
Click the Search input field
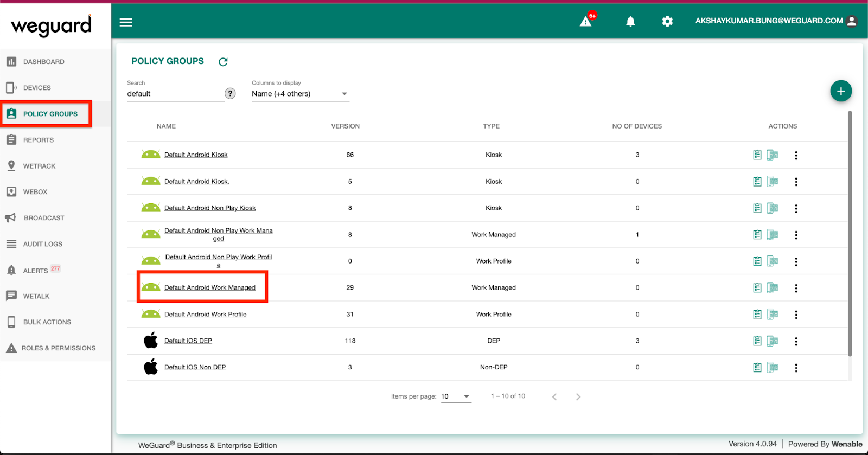(x=175, y=94)
